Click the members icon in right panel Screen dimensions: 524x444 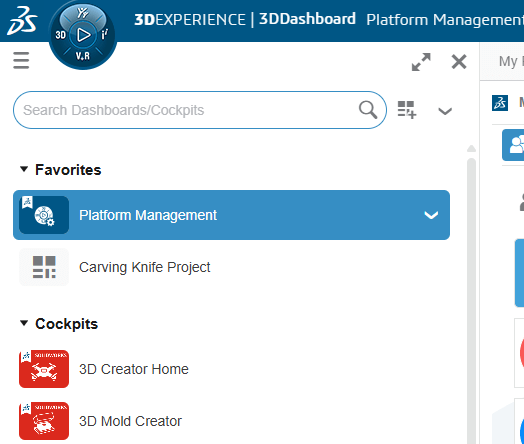pyautogui.click(x=514, y=145)
